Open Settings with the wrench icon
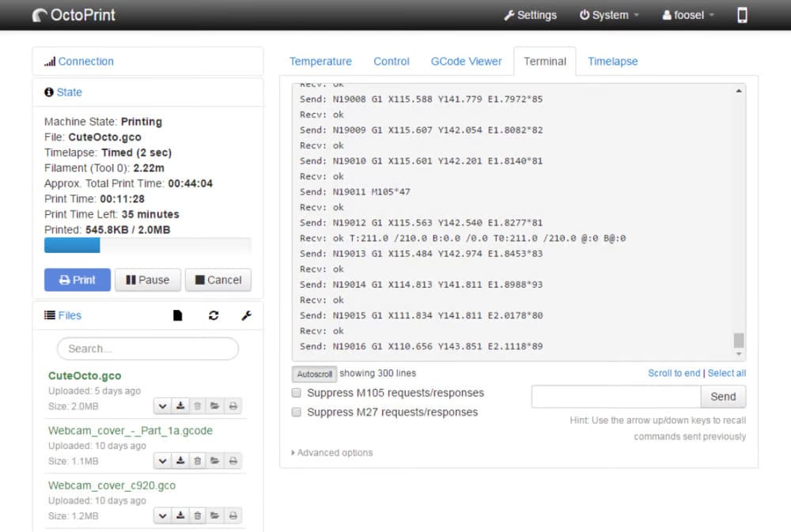The image size is (791, 532). pos(530,15)
